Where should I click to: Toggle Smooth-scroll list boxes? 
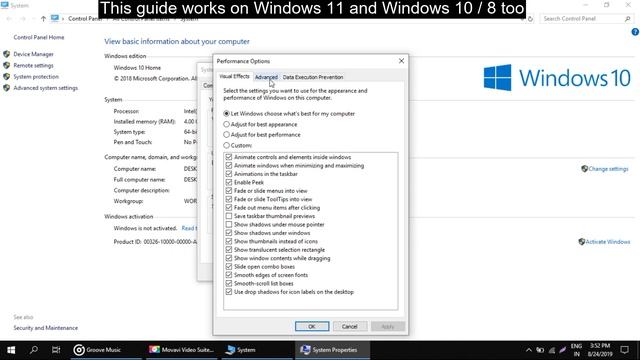(x=229, y=283)
